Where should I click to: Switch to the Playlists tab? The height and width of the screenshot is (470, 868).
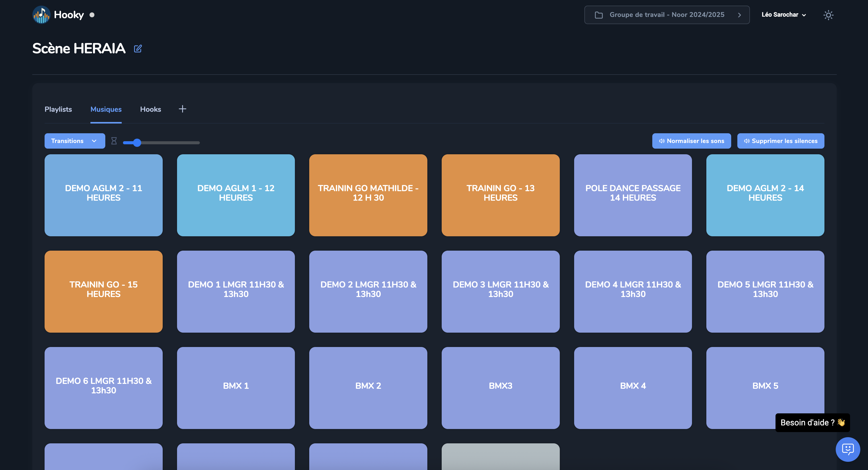point(58,109)
